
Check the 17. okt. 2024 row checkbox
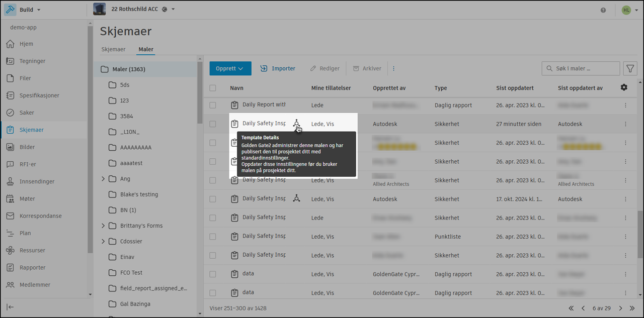click(213, 199)
